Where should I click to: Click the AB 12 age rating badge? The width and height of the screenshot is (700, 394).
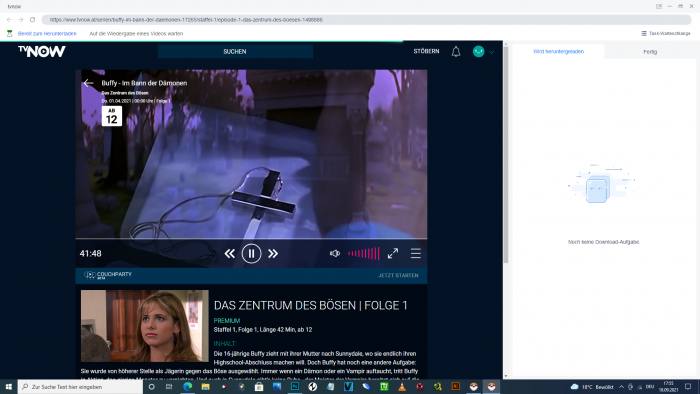pyautogui.click(x=112, y=116)
